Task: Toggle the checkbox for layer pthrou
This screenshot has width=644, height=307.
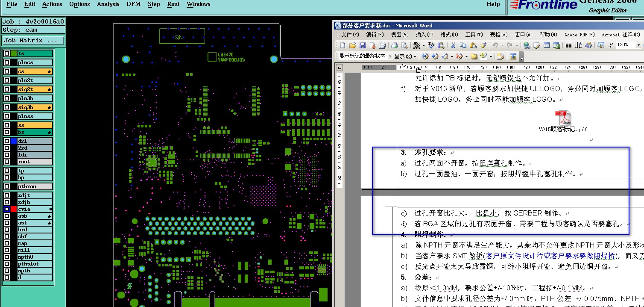Action: pos(7,186)
